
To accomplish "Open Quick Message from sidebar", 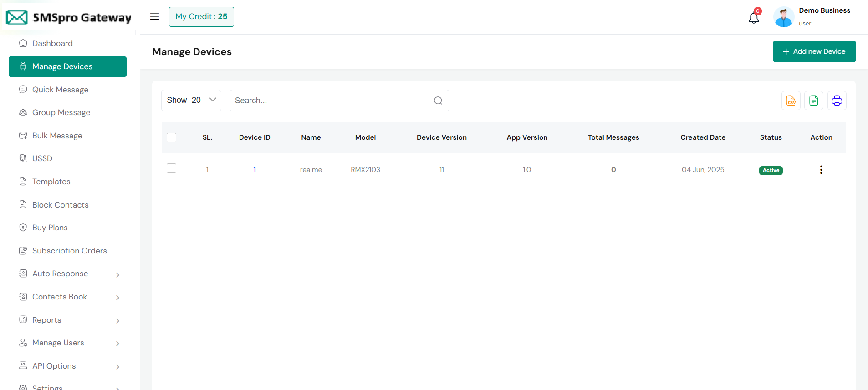I will point(60,90).
